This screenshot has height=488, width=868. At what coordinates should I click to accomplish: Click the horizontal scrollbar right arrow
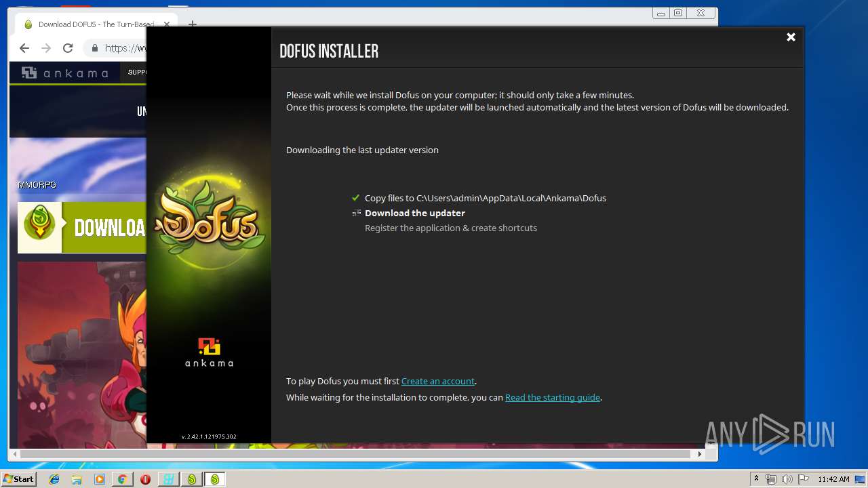700,454
